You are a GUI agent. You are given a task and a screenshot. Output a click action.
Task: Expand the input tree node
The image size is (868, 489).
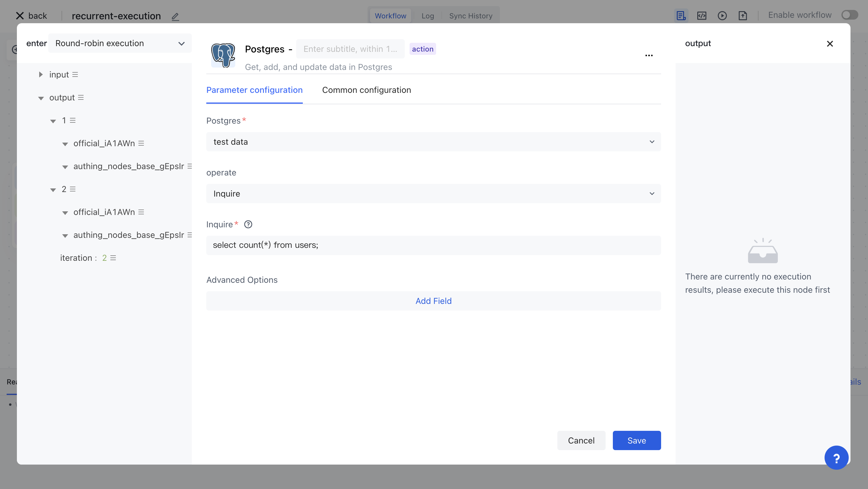click(x=41, y=74)
